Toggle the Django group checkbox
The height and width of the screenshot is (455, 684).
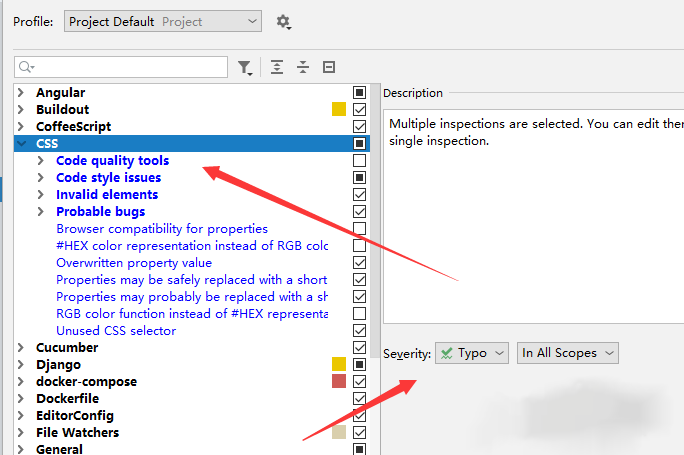(x=359, y=365)
